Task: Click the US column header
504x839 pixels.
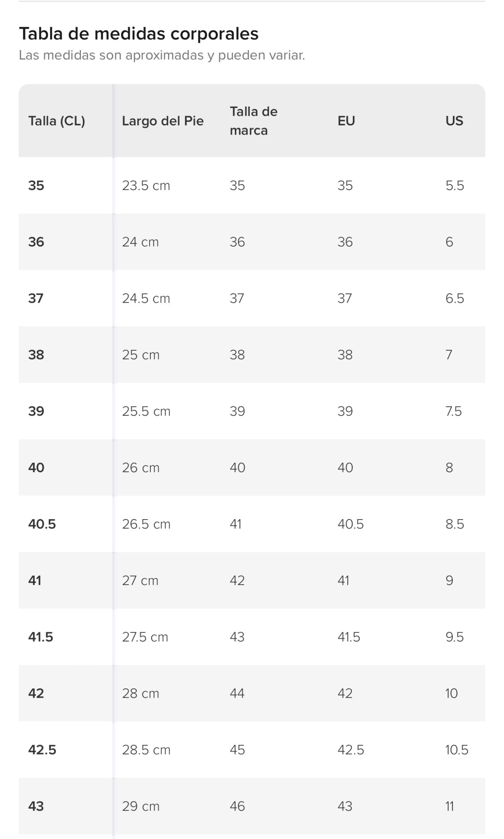Action: pos(454,121)
